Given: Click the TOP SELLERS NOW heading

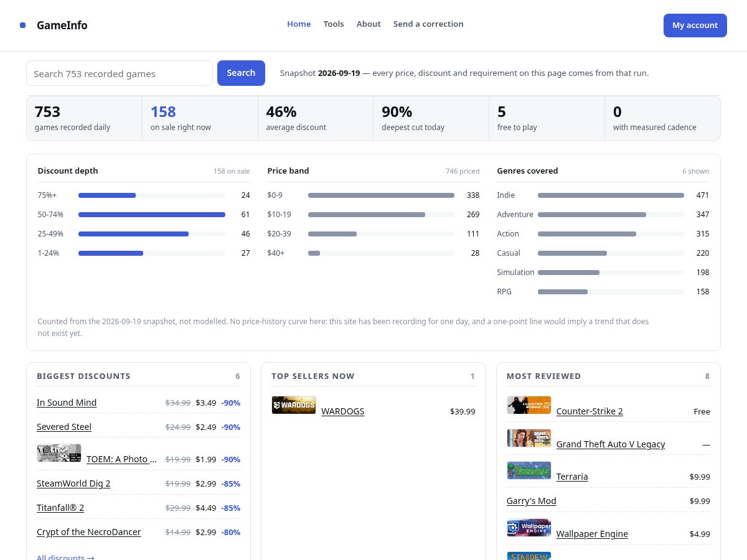Looking at the screenshot, I should tap(313, 376).
